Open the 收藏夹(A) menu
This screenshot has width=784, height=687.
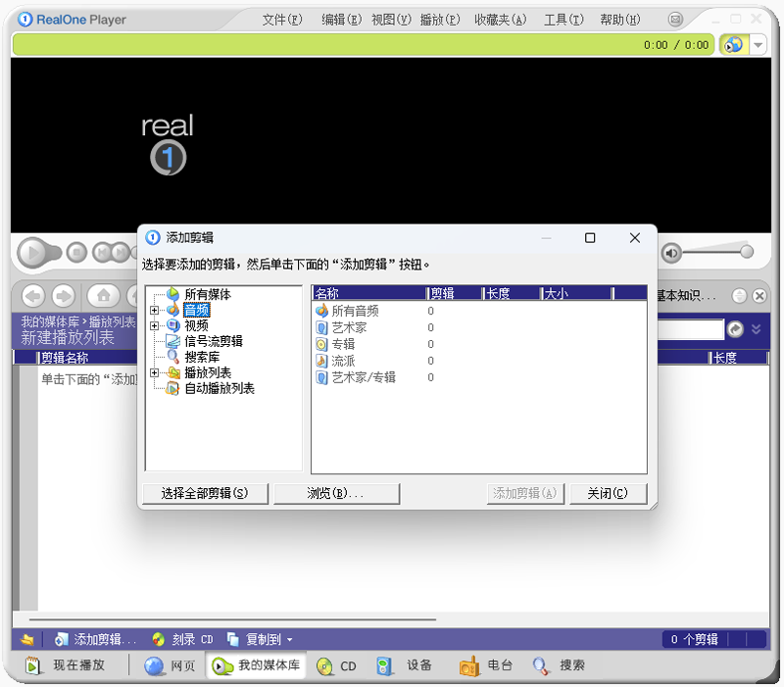point(501,20)
